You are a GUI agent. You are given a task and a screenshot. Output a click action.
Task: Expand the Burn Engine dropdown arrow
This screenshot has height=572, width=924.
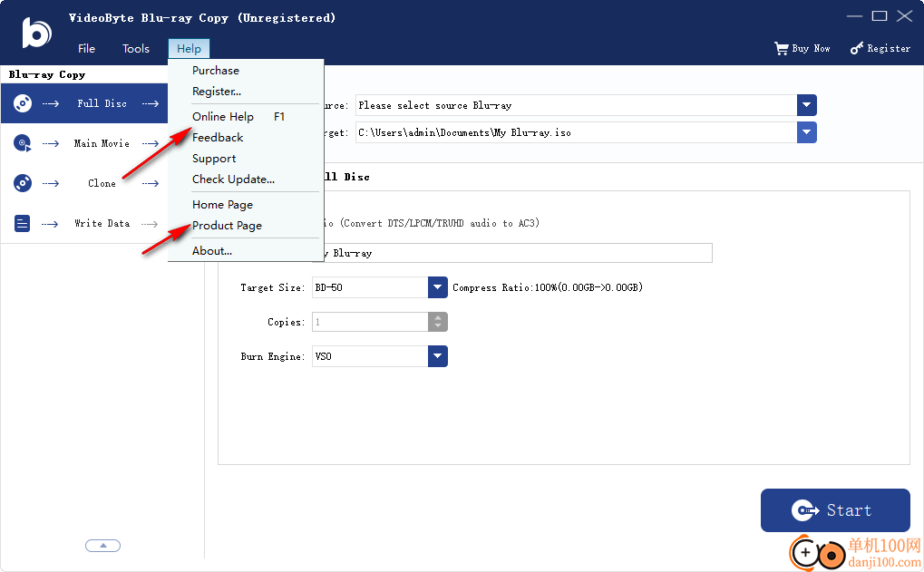tap(437, 356)
